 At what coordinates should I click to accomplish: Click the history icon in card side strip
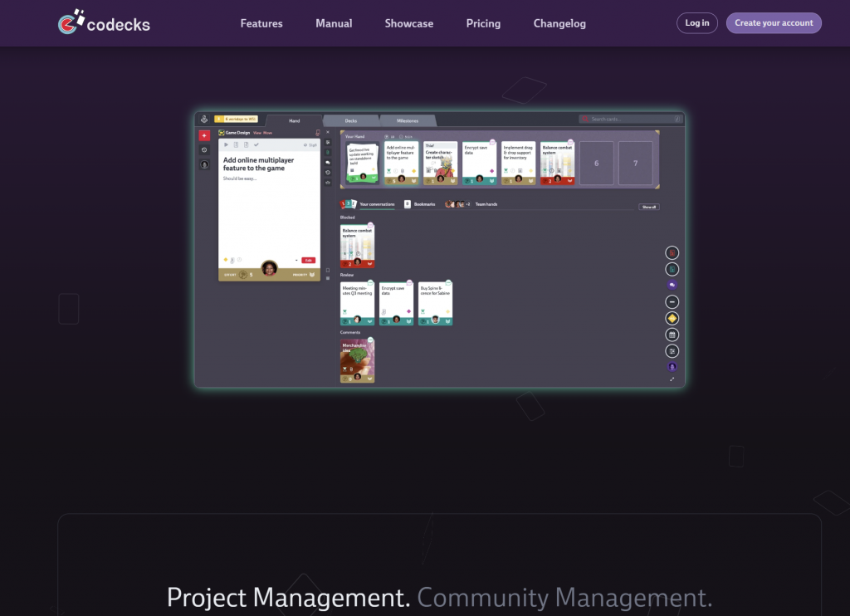click(x=327, y=173)
